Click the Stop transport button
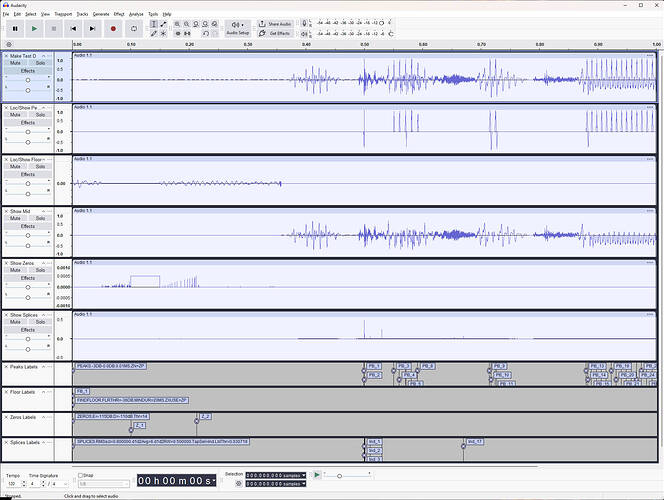This screenshot has width=664, height=500. click(x=54, y=29)
